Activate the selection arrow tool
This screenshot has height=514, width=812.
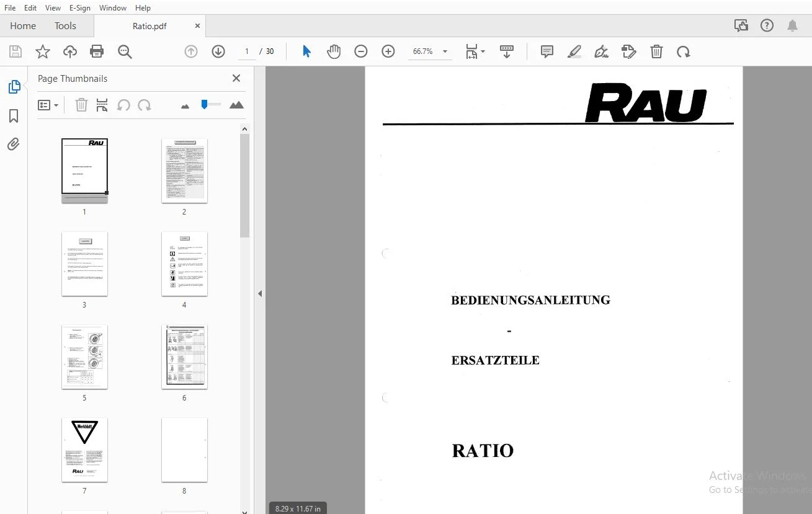[x=306, y=51]
